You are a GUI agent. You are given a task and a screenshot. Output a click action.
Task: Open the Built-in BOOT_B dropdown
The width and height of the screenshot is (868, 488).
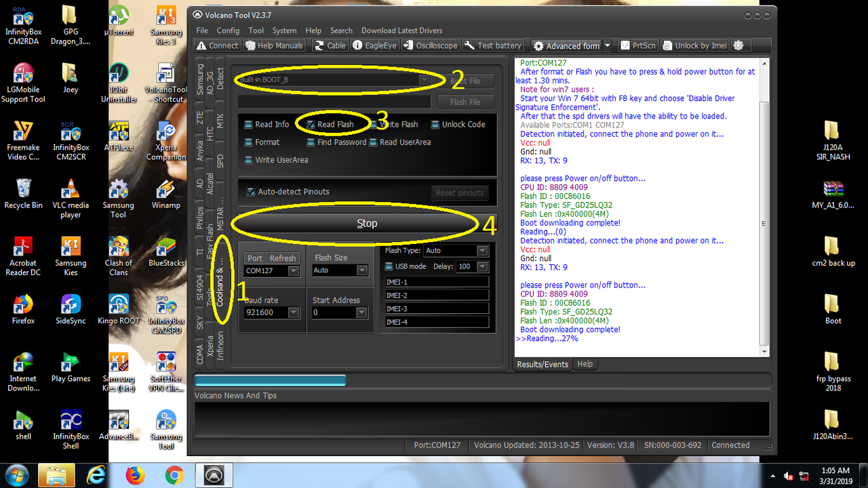(x=424, y=80)
